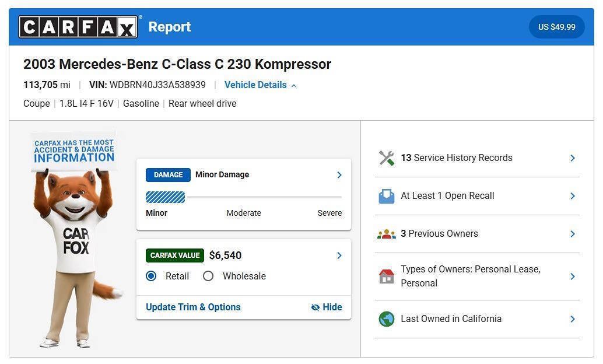This screenshot has height=364, width=603.
Task: Click Last Owned in California text
Action: click(451, 319)
